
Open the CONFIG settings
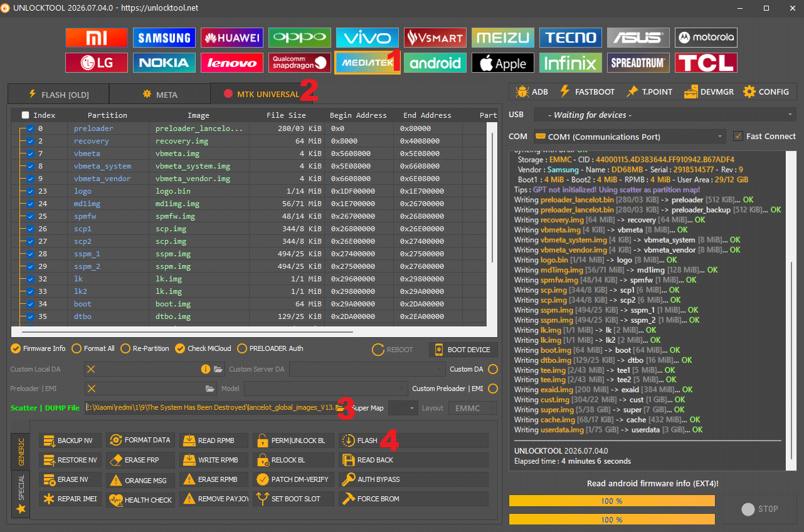pos(766,91)
